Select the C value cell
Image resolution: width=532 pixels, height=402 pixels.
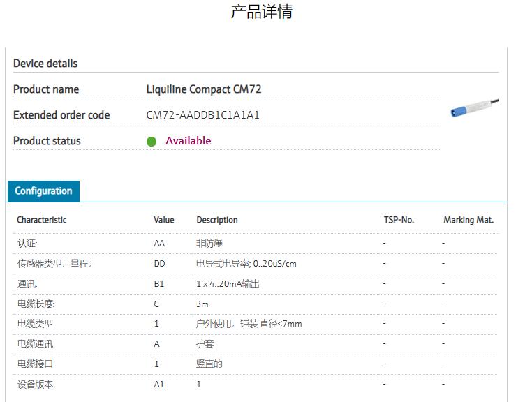(x=156, y=304)
